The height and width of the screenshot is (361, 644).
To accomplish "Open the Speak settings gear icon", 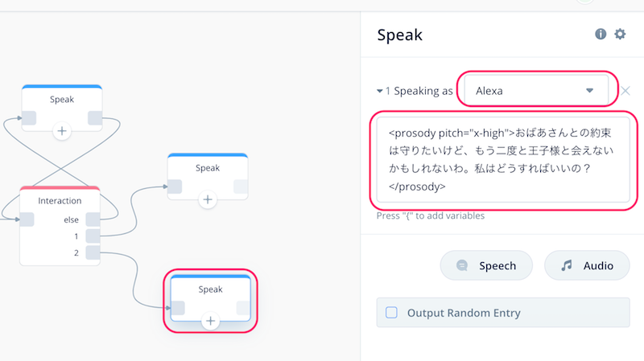I will (620, 34).
